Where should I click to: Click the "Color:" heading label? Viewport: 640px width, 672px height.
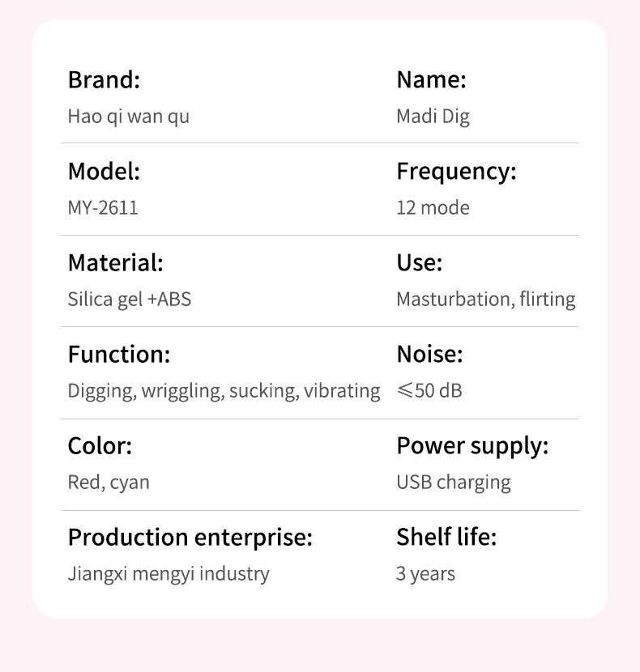point(100,446)
